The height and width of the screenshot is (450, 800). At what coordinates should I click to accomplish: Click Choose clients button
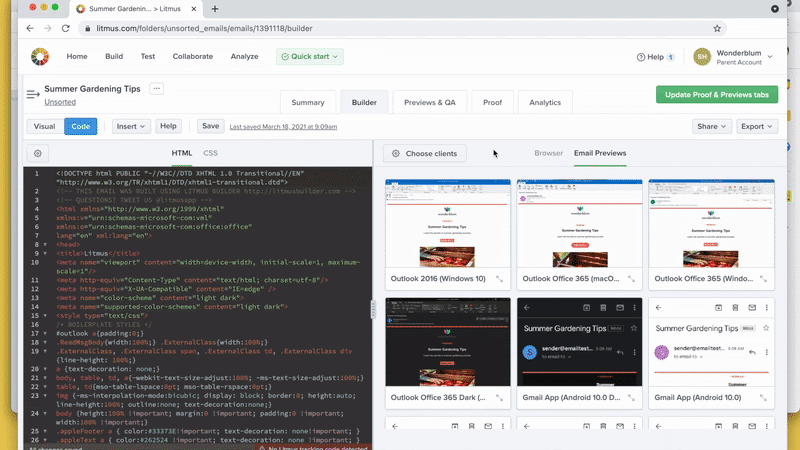[x=426, y=154]
